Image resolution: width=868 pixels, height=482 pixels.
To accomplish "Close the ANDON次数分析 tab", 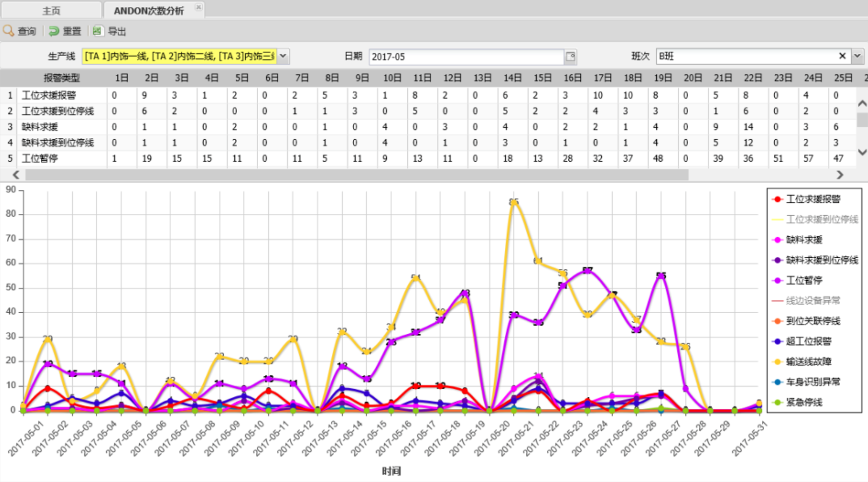I will pyautogui.click(x=198, y=8).
